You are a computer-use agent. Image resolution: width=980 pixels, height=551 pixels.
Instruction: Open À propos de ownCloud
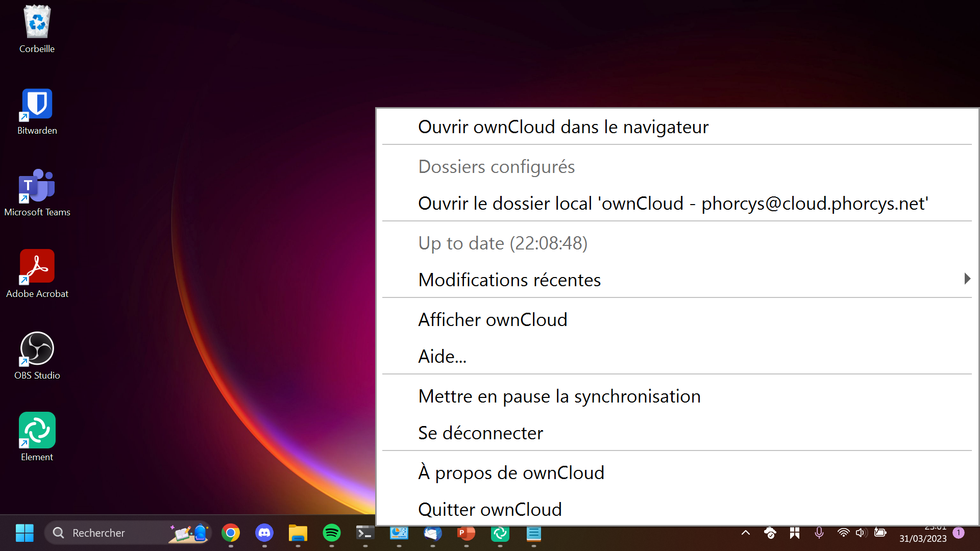coord(677,472)
